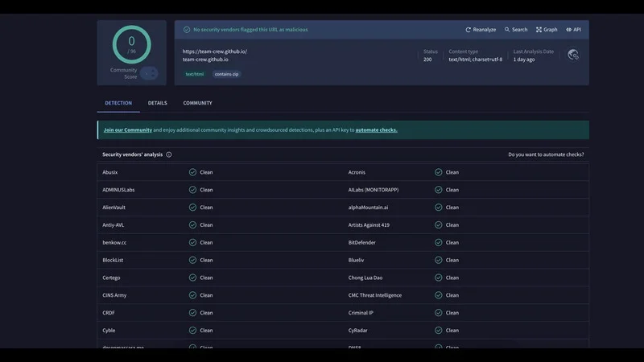Click the contains-zip tag
The image size is (644, 362).
tap(226, 74)
